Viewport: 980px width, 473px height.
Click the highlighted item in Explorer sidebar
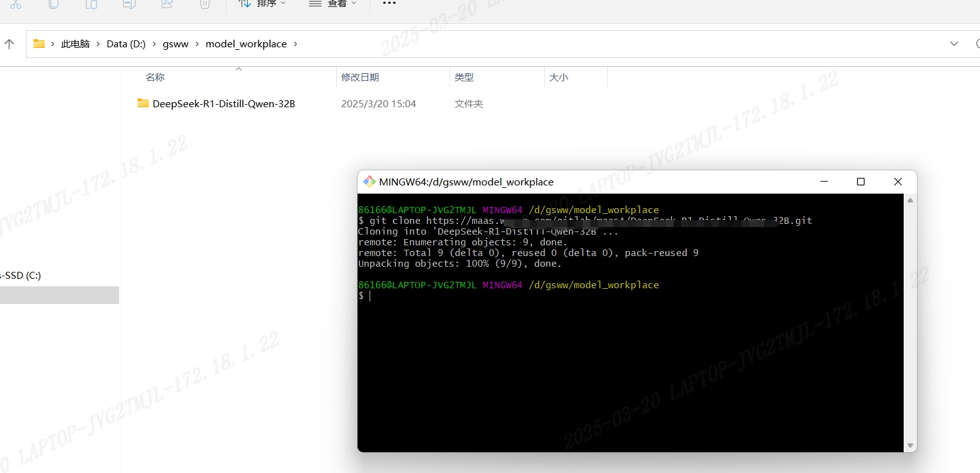59,295
